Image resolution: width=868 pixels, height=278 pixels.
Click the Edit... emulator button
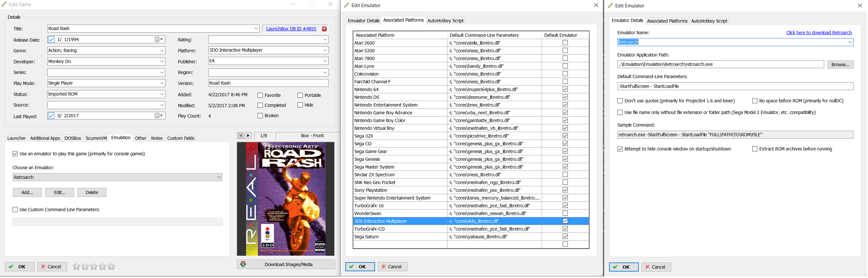tap(60, 193)
